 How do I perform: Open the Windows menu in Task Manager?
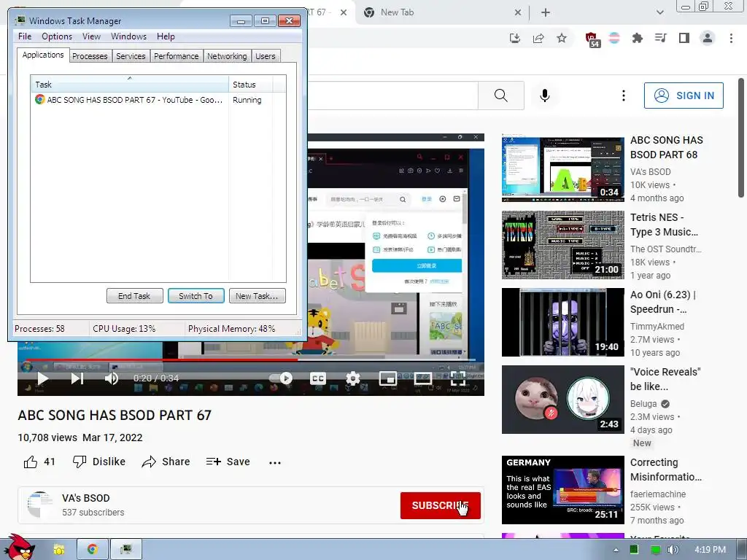(128, 36)
